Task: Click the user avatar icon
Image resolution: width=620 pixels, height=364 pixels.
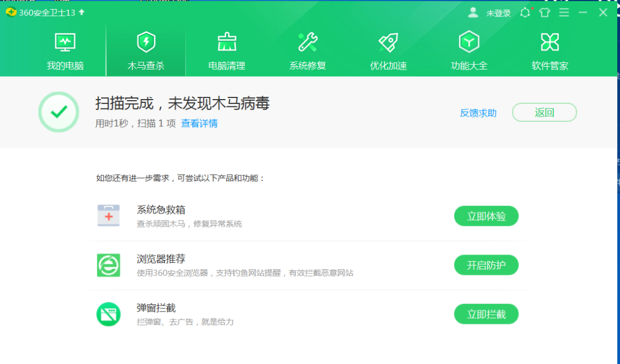Action: 473,13
